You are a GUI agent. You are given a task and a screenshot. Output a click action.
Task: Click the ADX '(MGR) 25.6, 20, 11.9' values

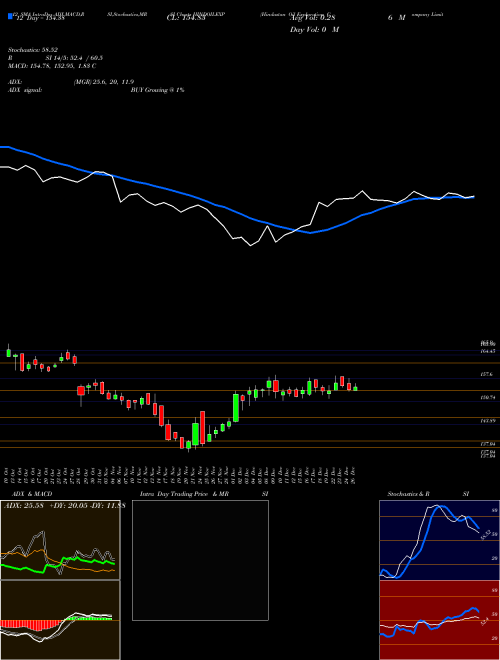[104, 82]
